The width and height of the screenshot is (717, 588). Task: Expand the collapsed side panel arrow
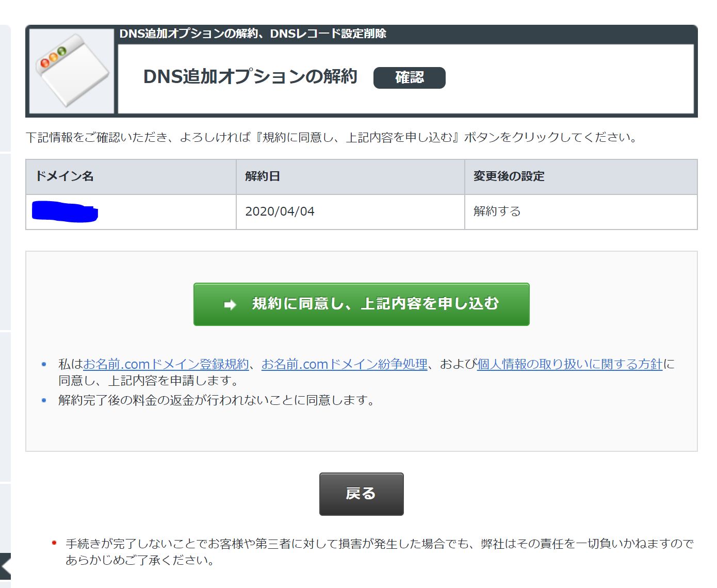tap(5, 567)
